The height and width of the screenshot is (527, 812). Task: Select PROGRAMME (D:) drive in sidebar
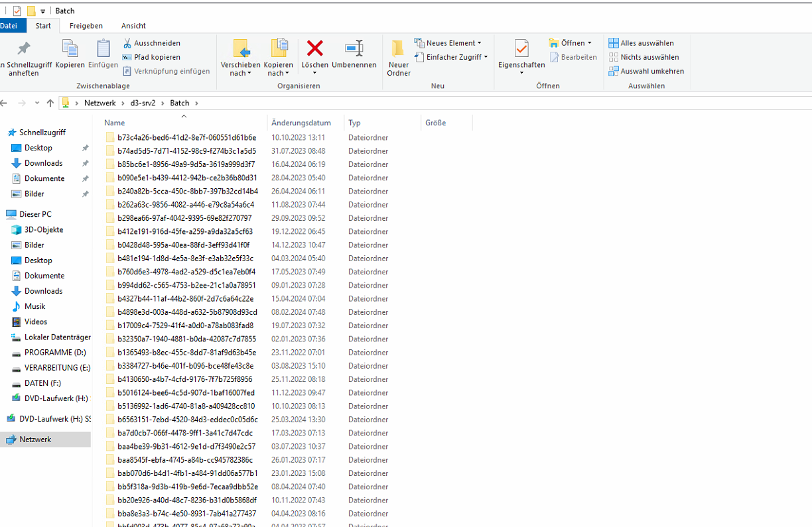(55, 353)
